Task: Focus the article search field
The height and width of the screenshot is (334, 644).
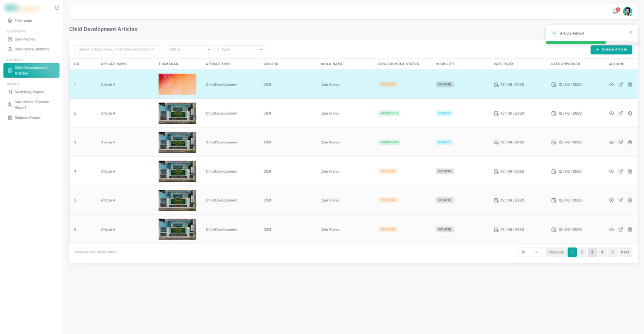Action: point(118,49)
